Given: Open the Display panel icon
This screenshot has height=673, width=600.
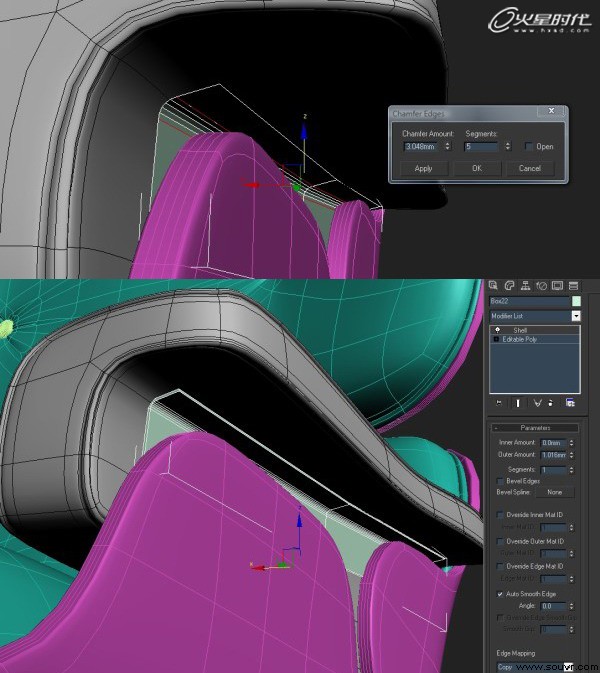Looking at the screenshot, I should [558, 285].
